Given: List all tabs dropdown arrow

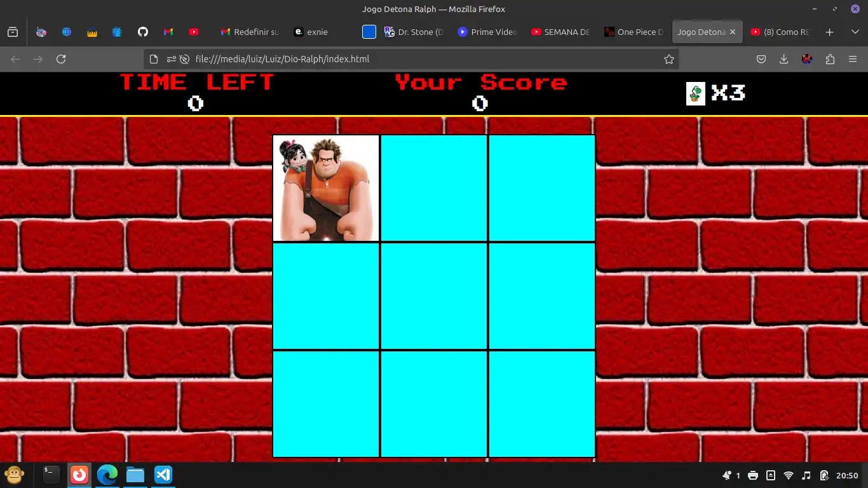Looking at the screenshot, I should pos(855,32).
